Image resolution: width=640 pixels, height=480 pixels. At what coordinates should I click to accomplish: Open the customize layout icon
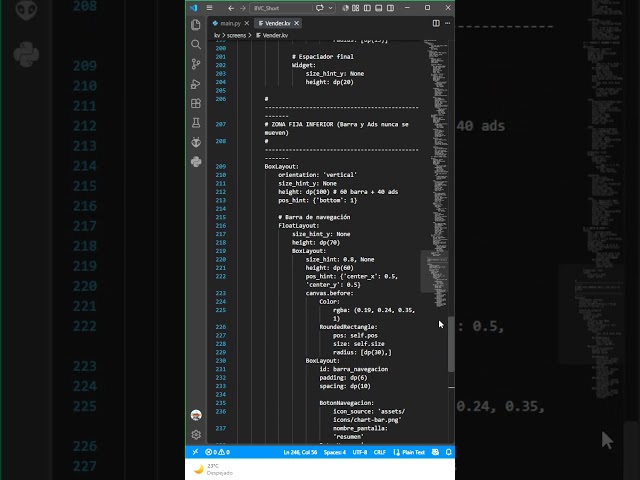click(356, 8)
